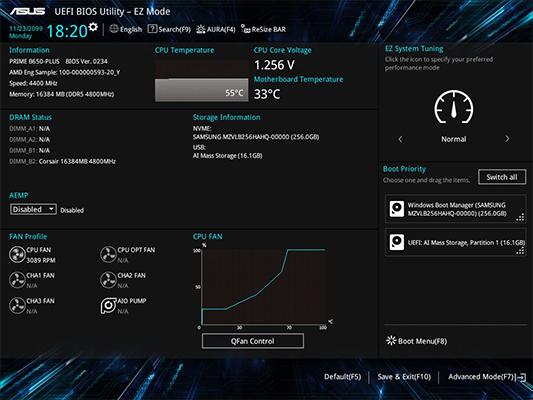Click the English language label

(131, 29)
